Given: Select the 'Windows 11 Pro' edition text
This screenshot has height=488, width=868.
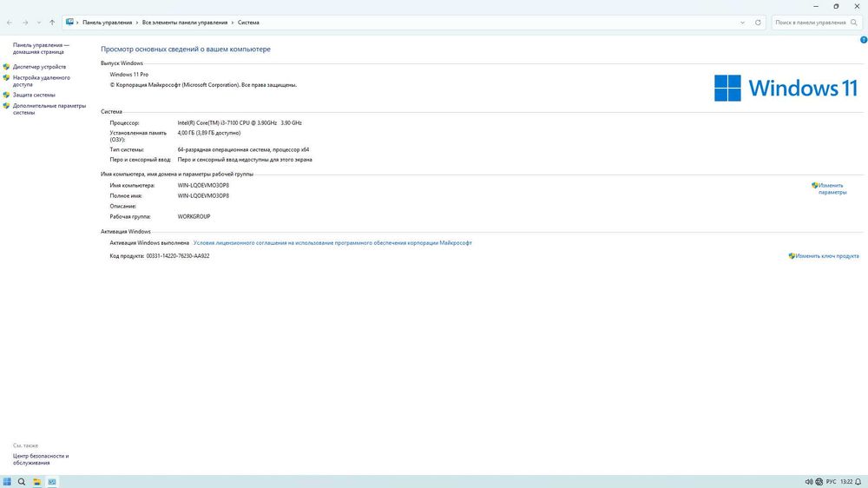Looking at the screenshot, I should [129, 74].
